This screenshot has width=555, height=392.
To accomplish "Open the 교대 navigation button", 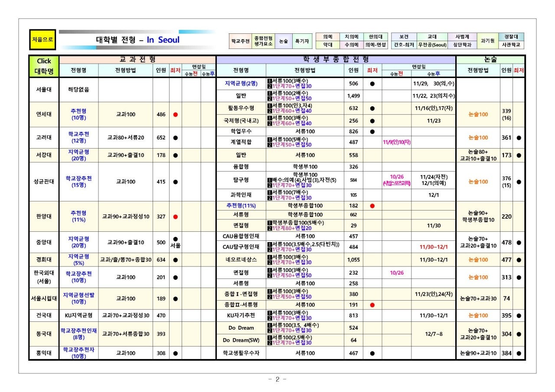I will [432, 37].
